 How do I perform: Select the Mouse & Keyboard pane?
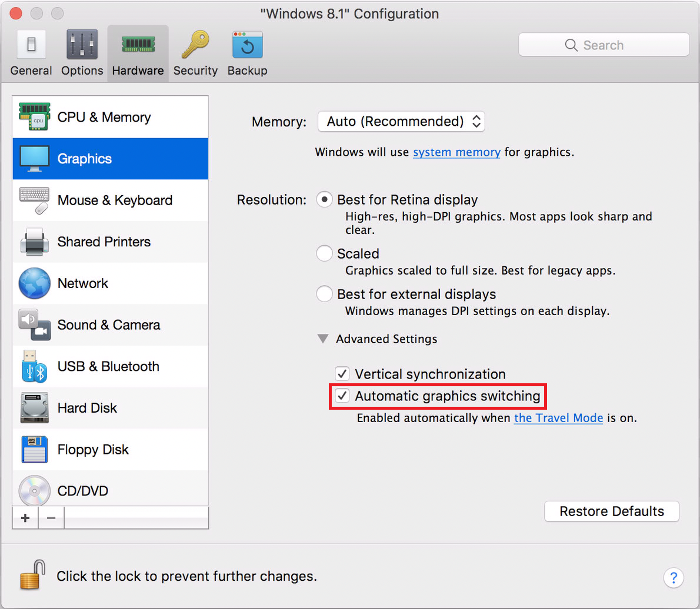[115, 200]
